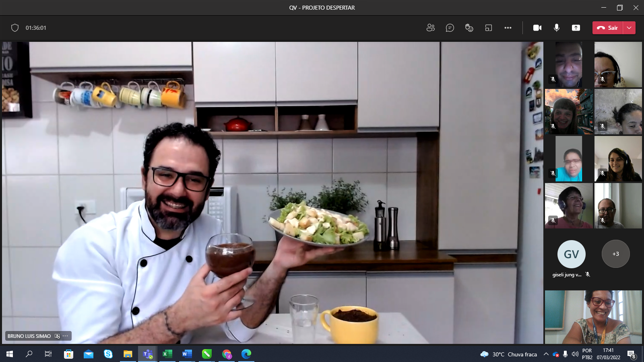
Task: Open the rooms icon in meeting toolbar
Action: [488, 28]
